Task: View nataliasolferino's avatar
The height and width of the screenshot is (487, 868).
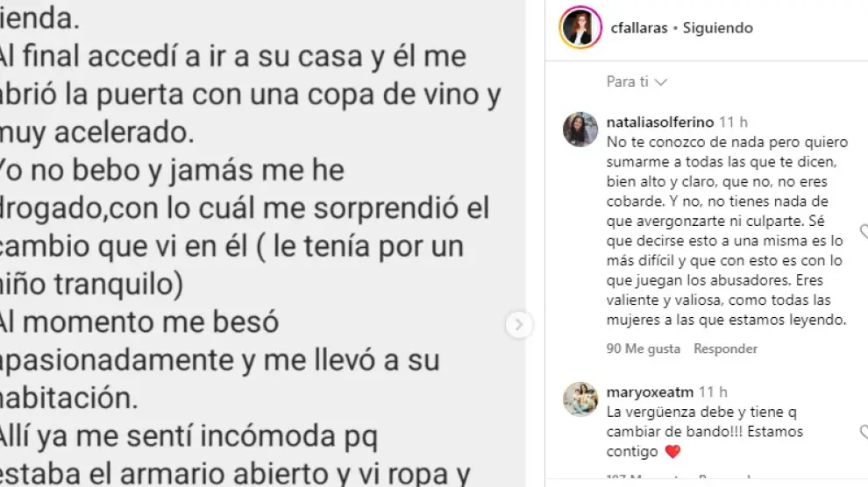Action: (x=580, y=130)
